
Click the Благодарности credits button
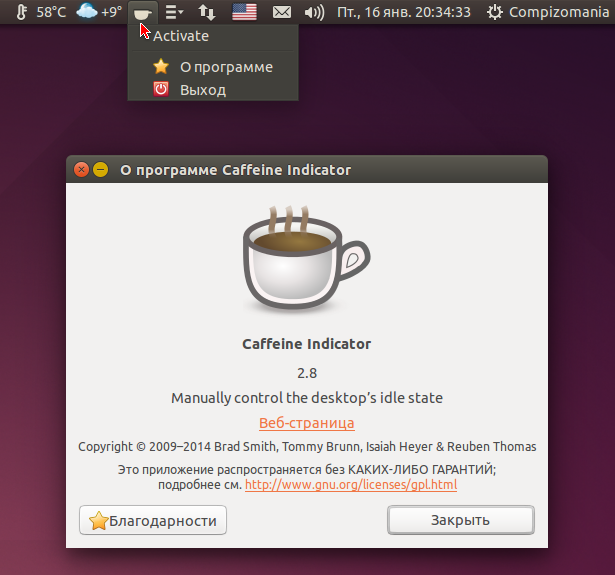pyautogui.click(x=153, y=520)
